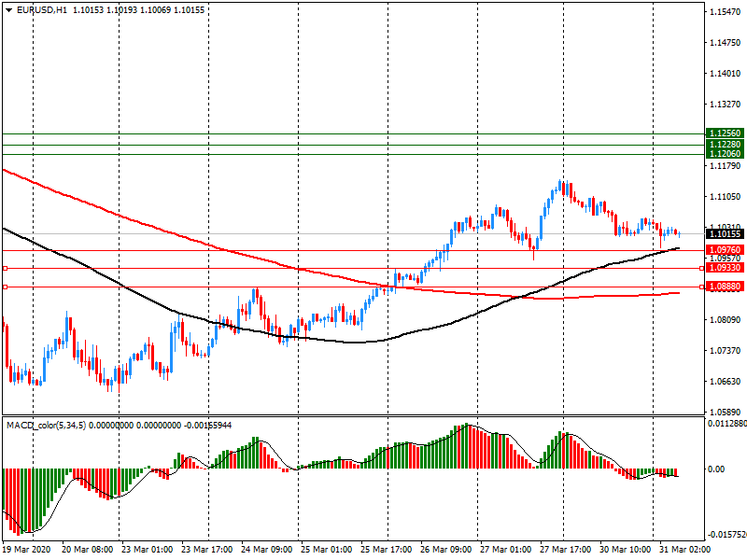
Task: Click the green 1.12060 level label
Action: tap(725, 153)
